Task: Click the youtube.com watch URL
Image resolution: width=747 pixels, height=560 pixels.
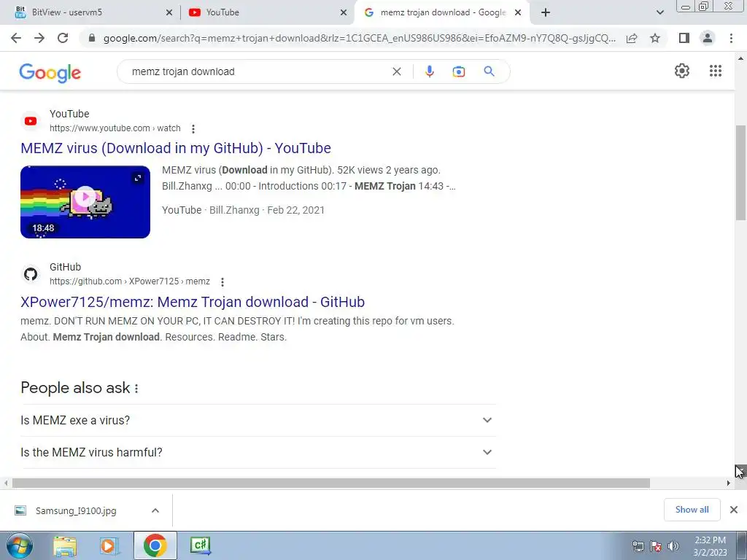Action: tap(115, 128)
